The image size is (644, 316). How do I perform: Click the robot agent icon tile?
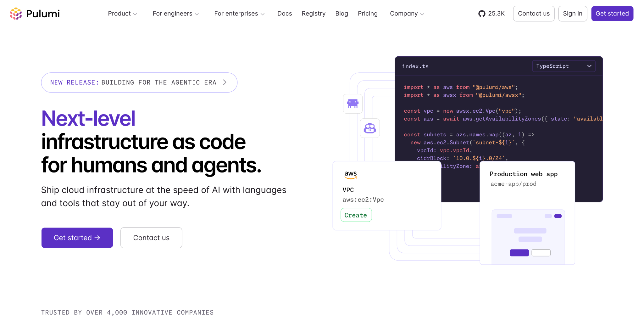tap(370, 128)
